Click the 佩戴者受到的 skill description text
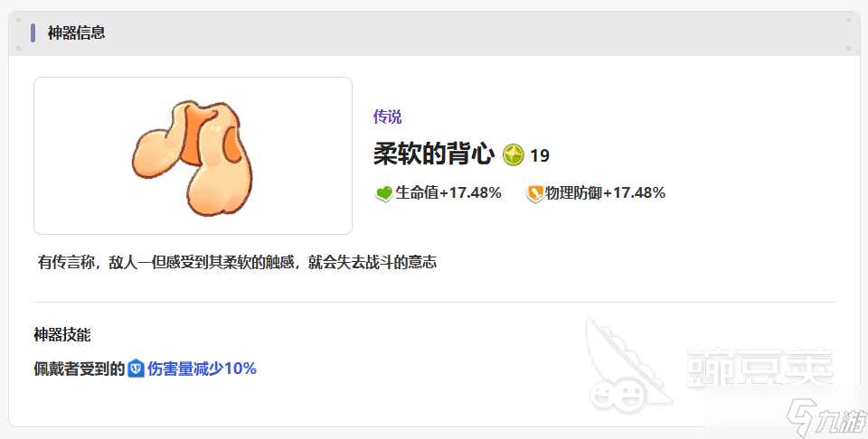Screen dimensions: 868x439 tap(80, 369)
